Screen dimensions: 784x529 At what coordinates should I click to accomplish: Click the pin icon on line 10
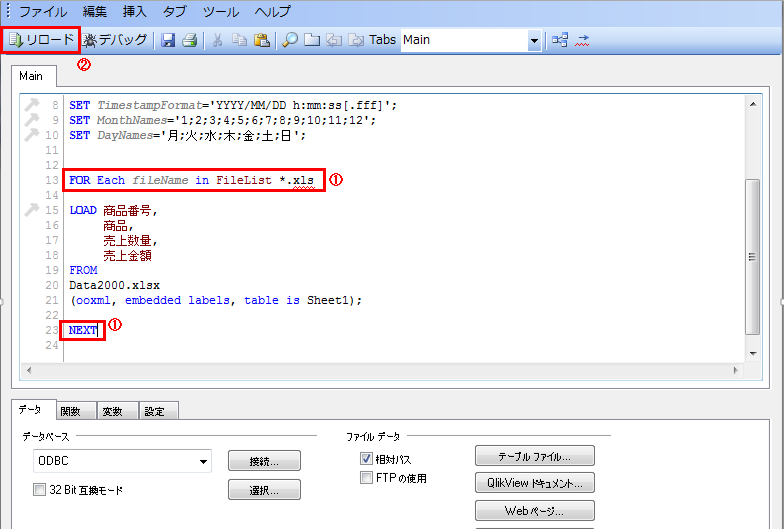tap(32, 134)
